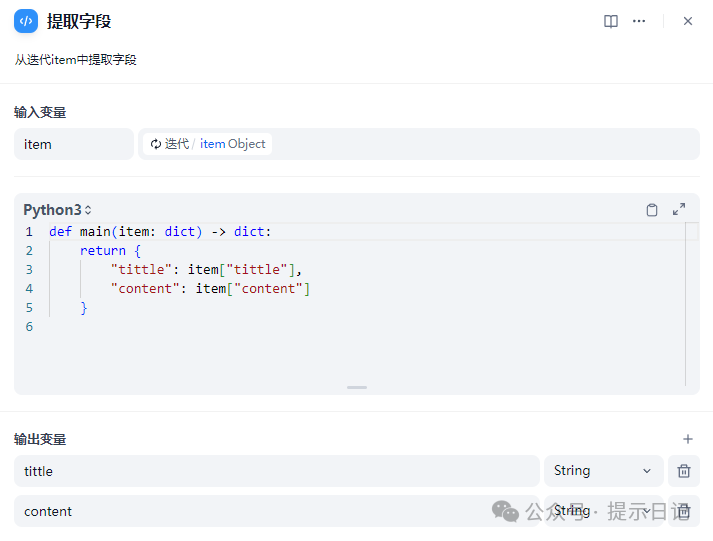
Task: Open the more options ellipsis menu
Action: tap(639, 21)
